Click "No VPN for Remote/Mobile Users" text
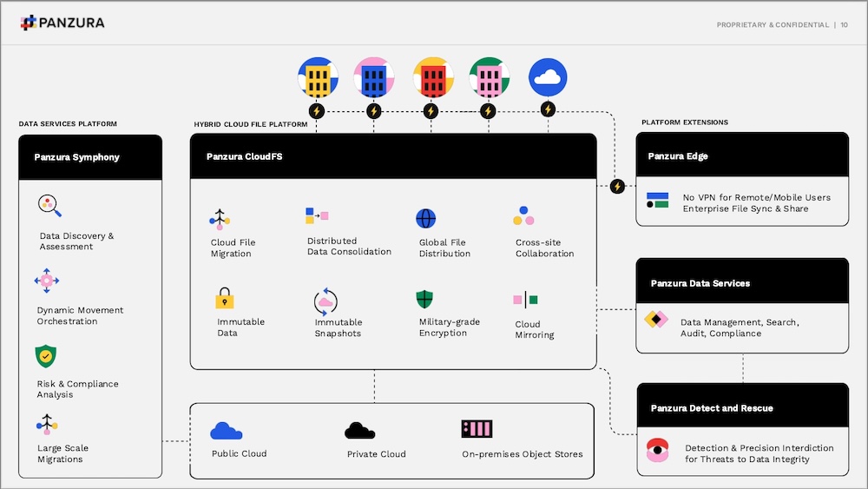 coord(757,198)
